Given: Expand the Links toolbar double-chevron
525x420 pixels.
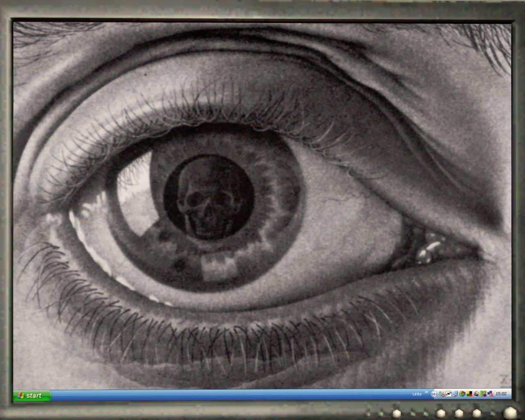Looking at the screenshot, I should coord(426,392).
